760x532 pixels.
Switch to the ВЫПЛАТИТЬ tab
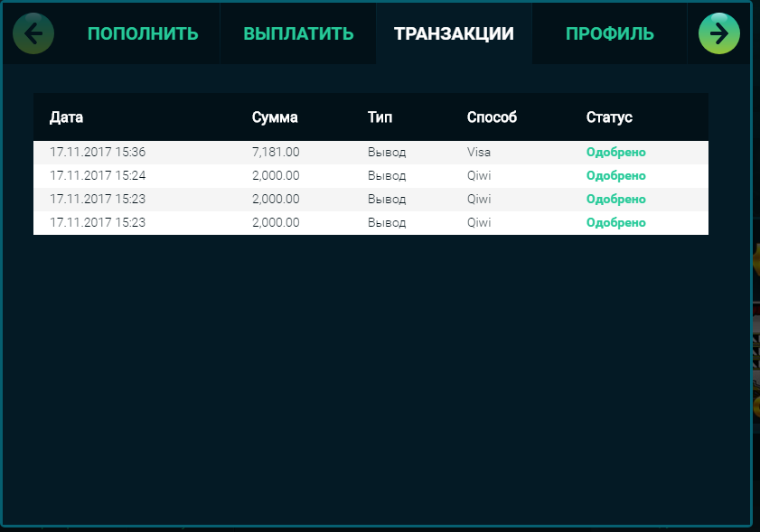click(x=298, y=33)
